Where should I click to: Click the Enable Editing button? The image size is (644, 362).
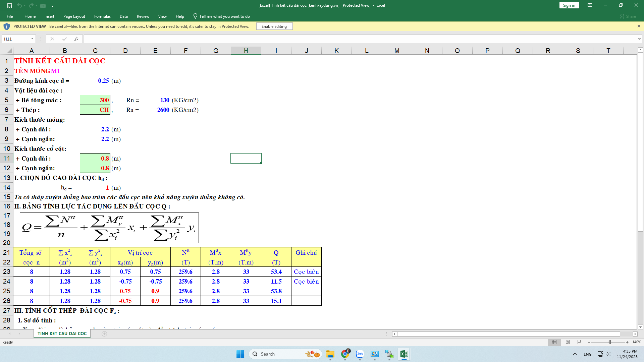click(274, 26)
